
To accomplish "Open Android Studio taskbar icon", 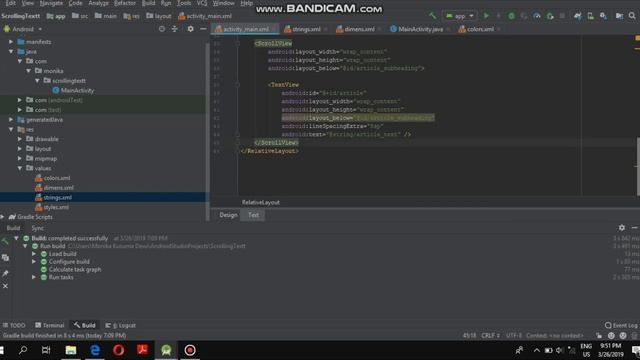I will coord(166,350).
